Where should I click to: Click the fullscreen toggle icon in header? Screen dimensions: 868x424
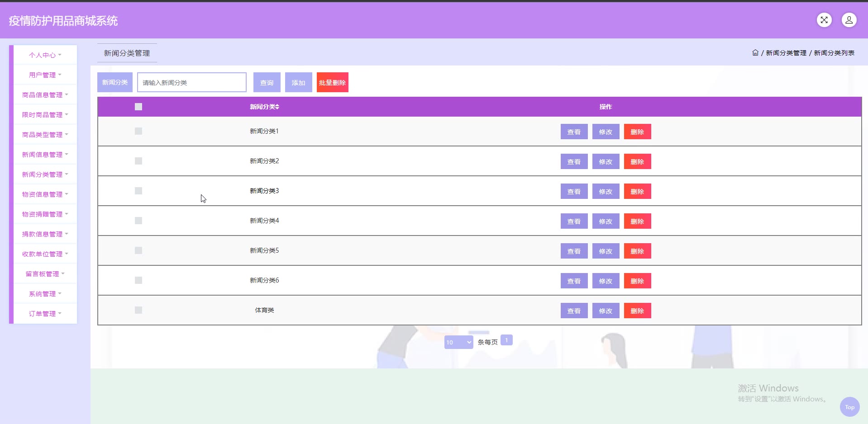click(x=824, y=20)
